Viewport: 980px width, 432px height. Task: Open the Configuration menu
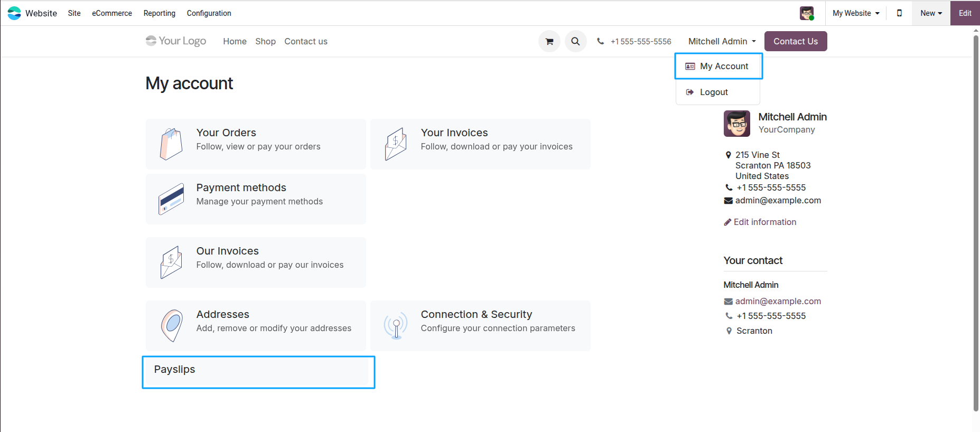[209, 13]
